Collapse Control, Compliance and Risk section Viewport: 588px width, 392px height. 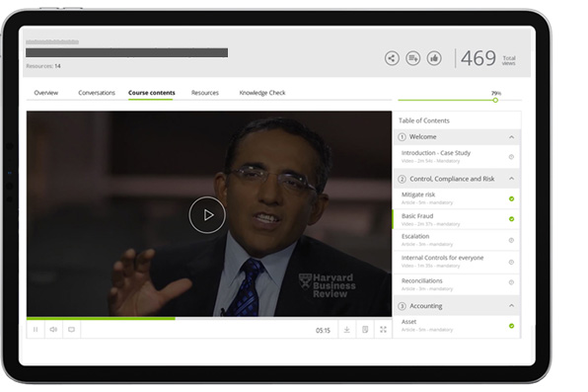[x=511, y=179]
